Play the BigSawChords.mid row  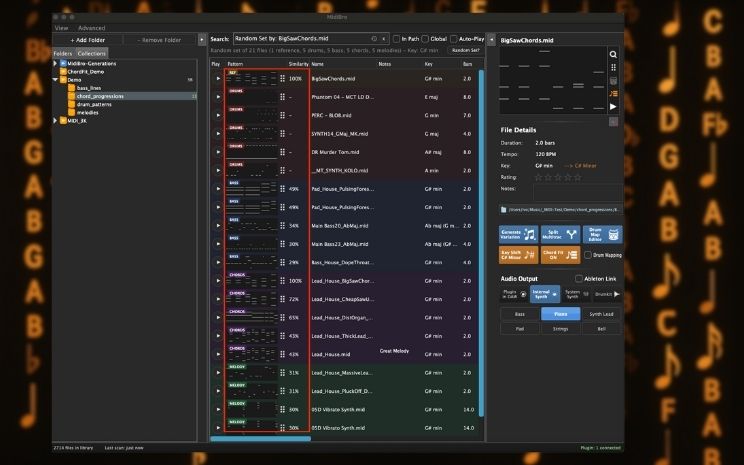pos(218,77)
